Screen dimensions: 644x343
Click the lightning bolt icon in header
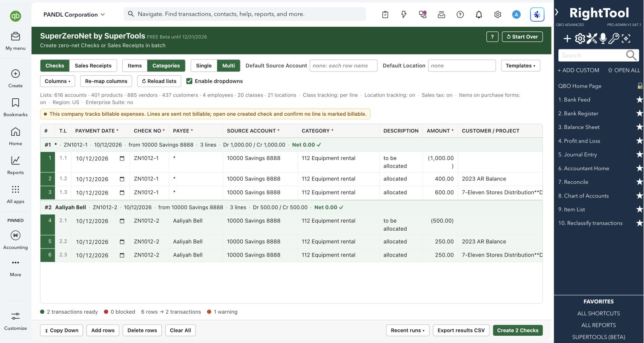(404, 14)
